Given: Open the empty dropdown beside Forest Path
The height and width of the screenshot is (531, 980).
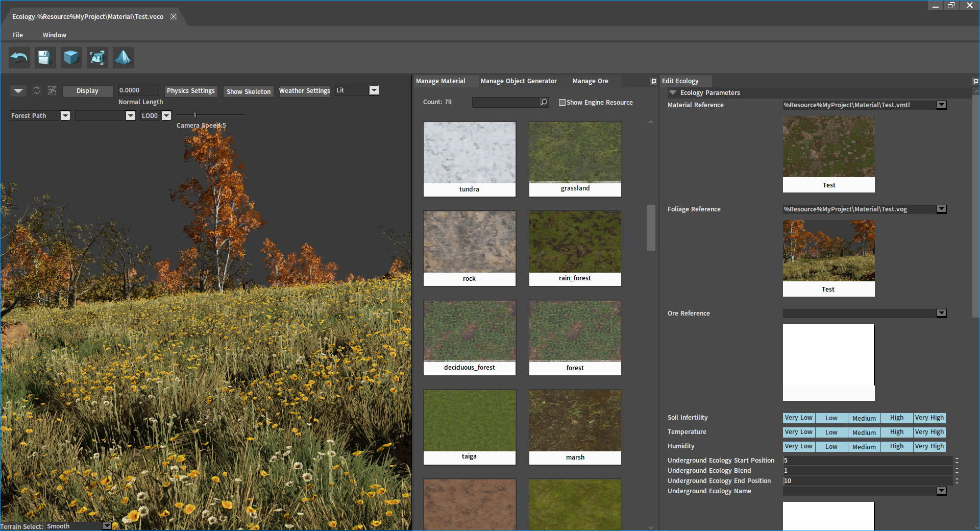Looking at the screenshot, I should [131, 116].
